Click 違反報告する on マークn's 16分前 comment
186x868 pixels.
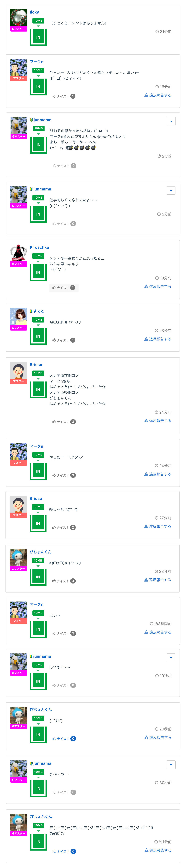coord(158,95)
